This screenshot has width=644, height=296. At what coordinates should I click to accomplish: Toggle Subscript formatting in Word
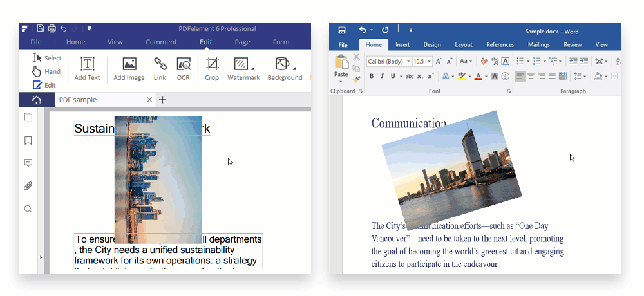420,76
